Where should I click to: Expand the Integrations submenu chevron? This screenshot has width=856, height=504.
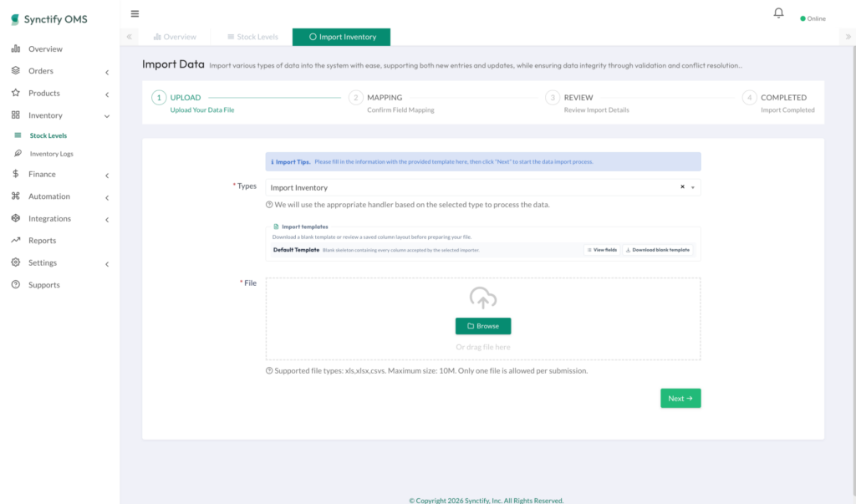click(107, 220)
